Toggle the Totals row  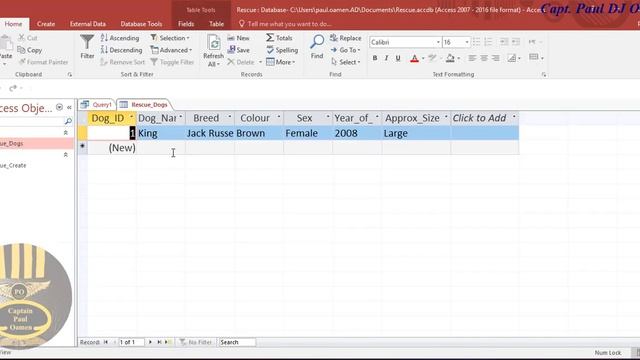pos(280,38)
